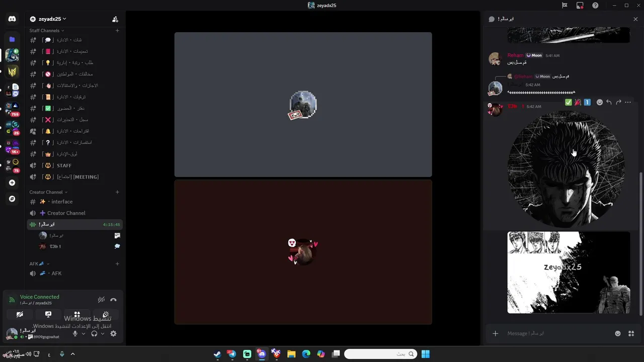Reply to the hovered message
The height and width of the screenshot is (362, 644).
(x=609, y=102)
